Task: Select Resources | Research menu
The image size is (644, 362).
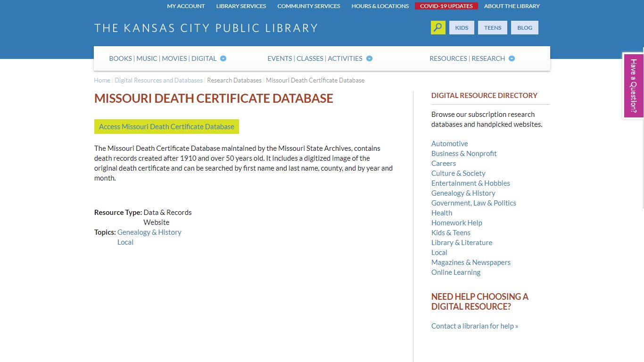Action: [x=467, y=58]
